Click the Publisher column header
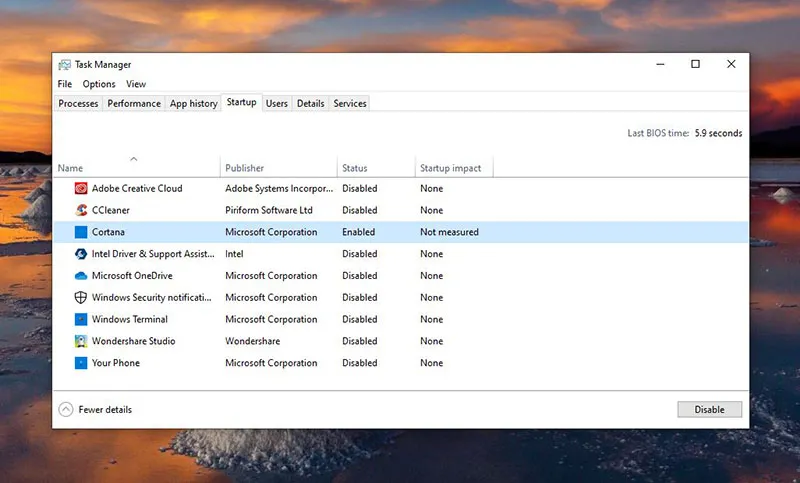This screenshot has width=800, height=483. pos(245,168)
